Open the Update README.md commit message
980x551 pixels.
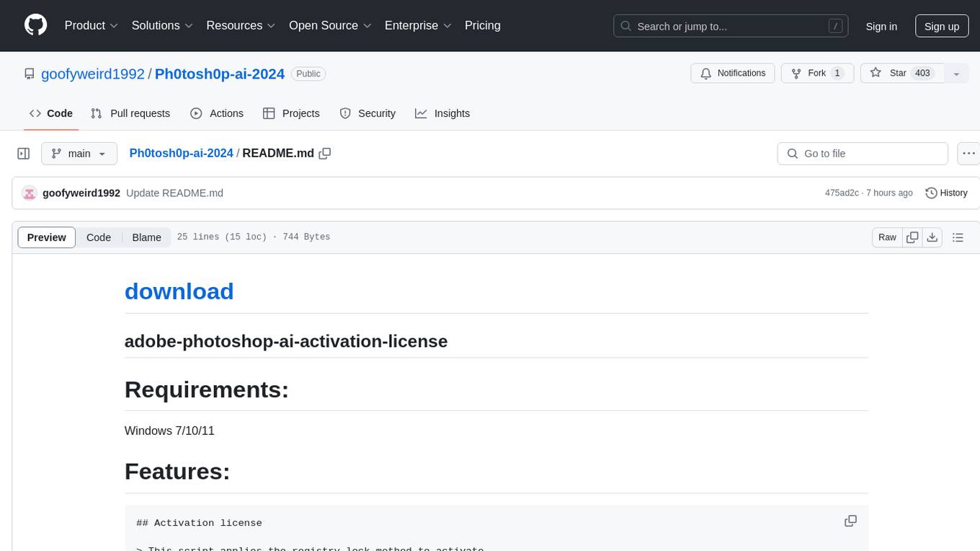tap(174, 193)
